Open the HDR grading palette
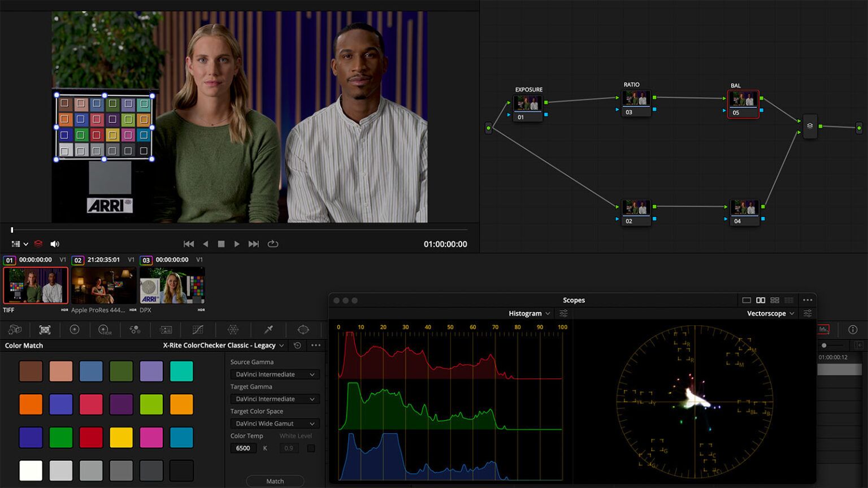Screen dimensions: 868x488 105,330
